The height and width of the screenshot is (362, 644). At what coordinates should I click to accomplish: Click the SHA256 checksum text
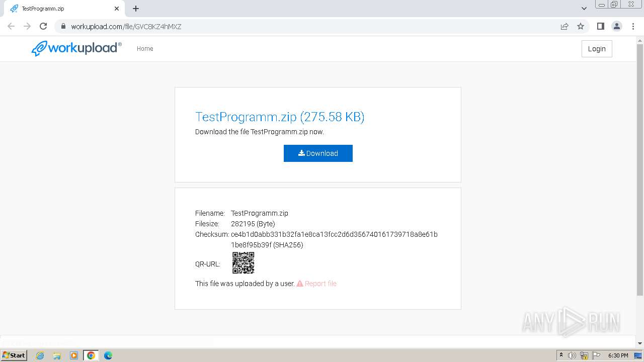334,240
